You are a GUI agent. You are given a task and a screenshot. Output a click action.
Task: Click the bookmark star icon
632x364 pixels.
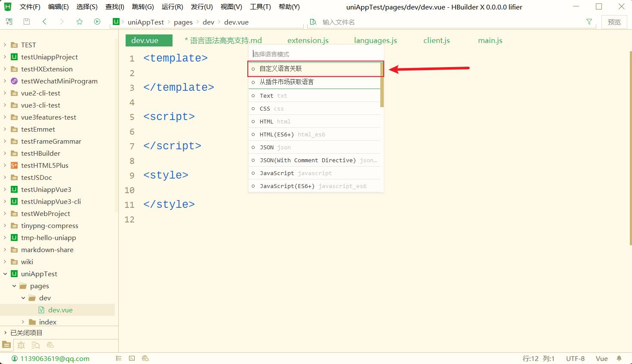[80, 22]
